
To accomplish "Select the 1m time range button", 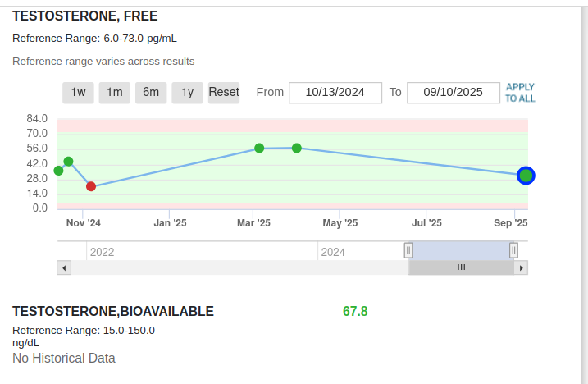I will pyautogui.click(x=115, y=93).
